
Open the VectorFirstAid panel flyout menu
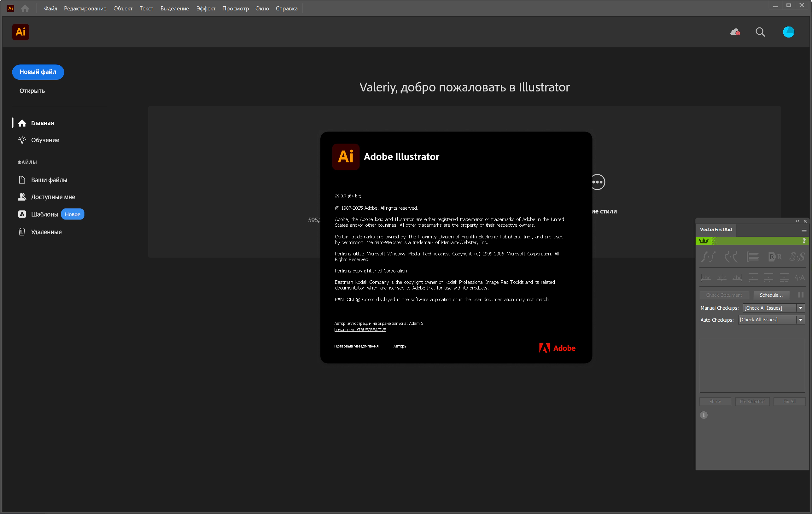[804, 231]
